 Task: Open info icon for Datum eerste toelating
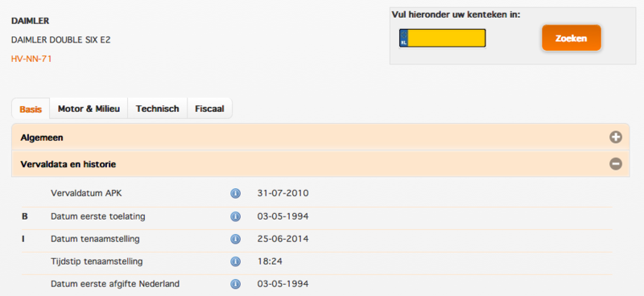[235, 216]
